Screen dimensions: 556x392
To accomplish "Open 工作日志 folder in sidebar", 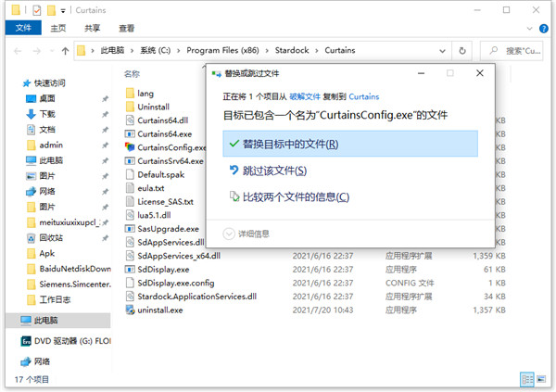I will tap(49, 299).
